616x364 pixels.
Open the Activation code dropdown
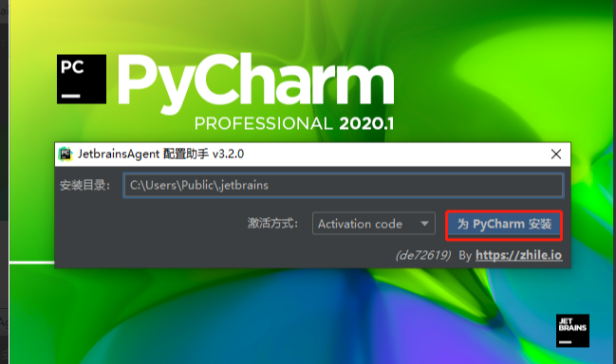pos(374,224)
